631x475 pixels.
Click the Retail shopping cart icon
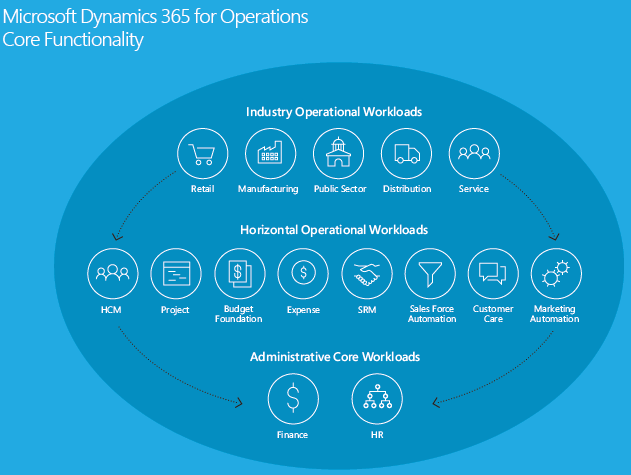coord(202,154)
